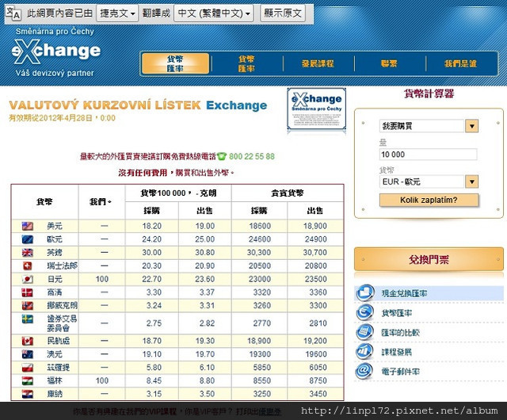Click the 顯示原文 button
The height and width of the screenshot is (420, 507).
click(x=283, y=13)
